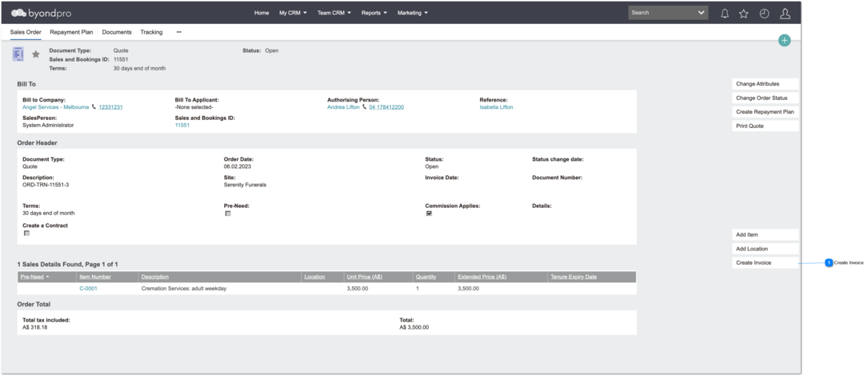Screen dimensions: 868x376
Task: Call phone number 04 178412200
Action: [x=386, y=107]
